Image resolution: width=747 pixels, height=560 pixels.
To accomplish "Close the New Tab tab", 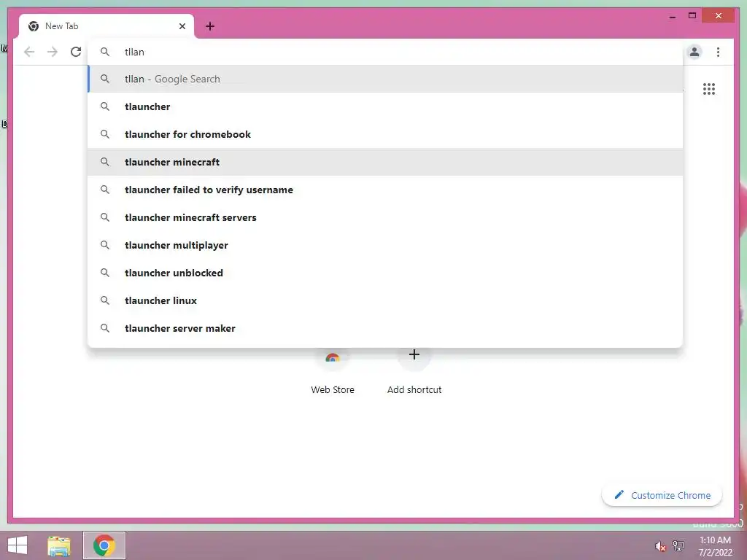I will [182, 26].
